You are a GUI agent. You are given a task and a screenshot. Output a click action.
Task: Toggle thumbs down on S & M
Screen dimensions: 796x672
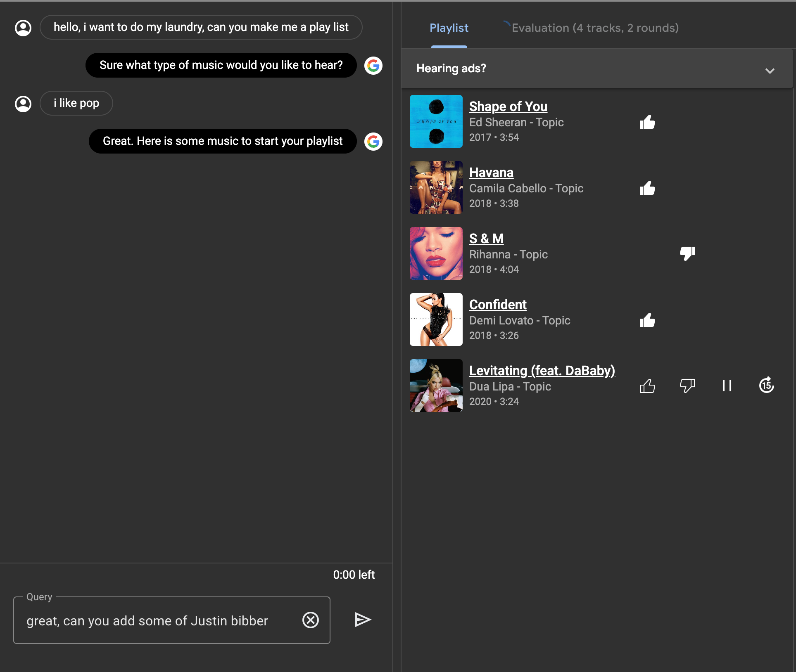click(687, 253)
